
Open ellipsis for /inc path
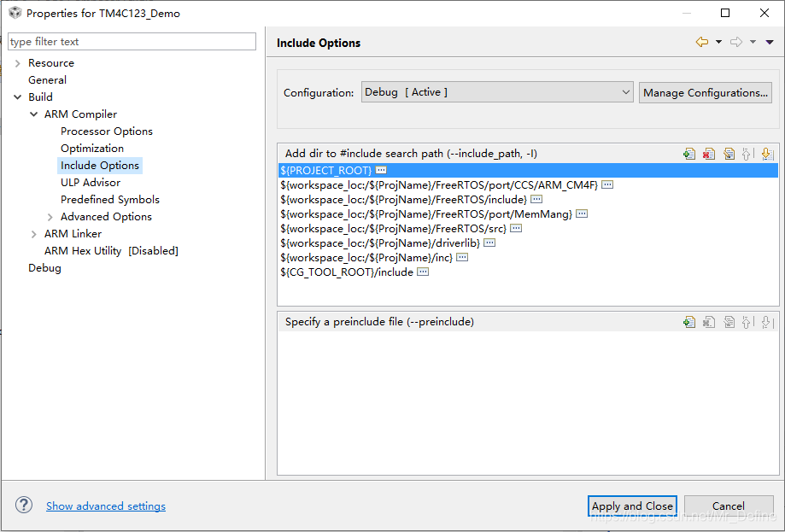pyautogui.click(x=462, y=257)
